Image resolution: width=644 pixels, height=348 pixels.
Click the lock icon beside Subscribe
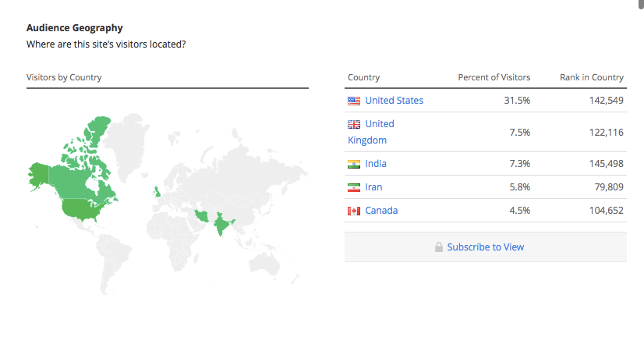click(x=439, y=247)
